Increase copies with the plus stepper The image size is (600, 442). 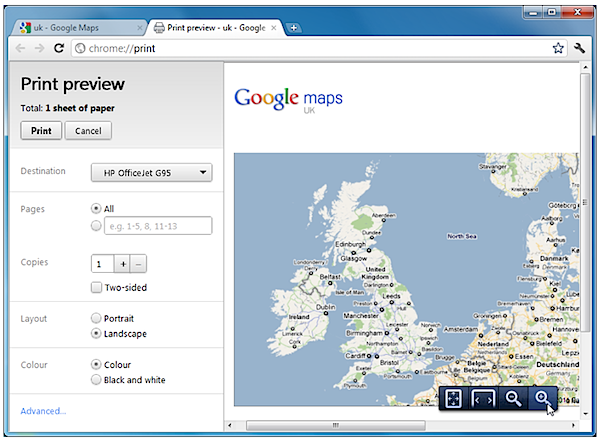[123, 264]
